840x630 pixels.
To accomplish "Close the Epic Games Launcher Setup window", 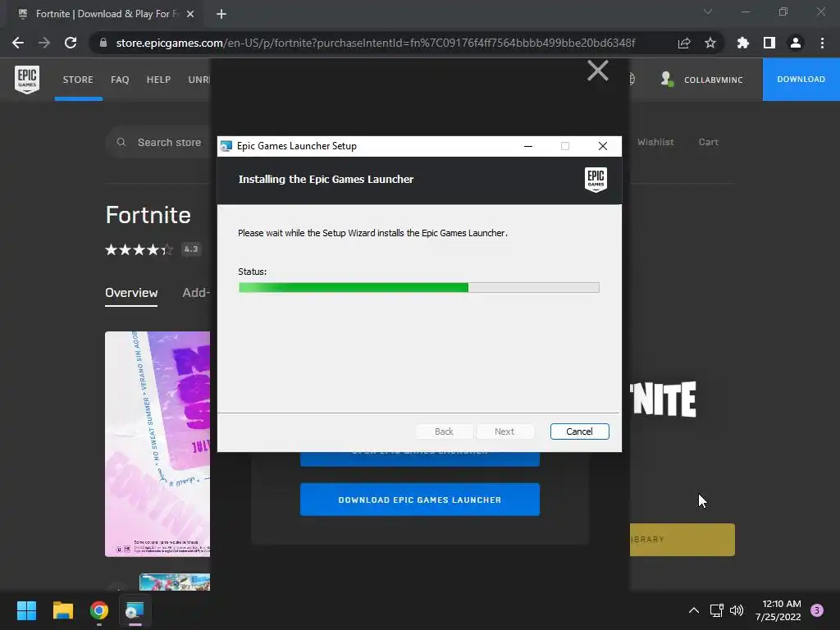I will pyautogui.click(x=603, y=146).
